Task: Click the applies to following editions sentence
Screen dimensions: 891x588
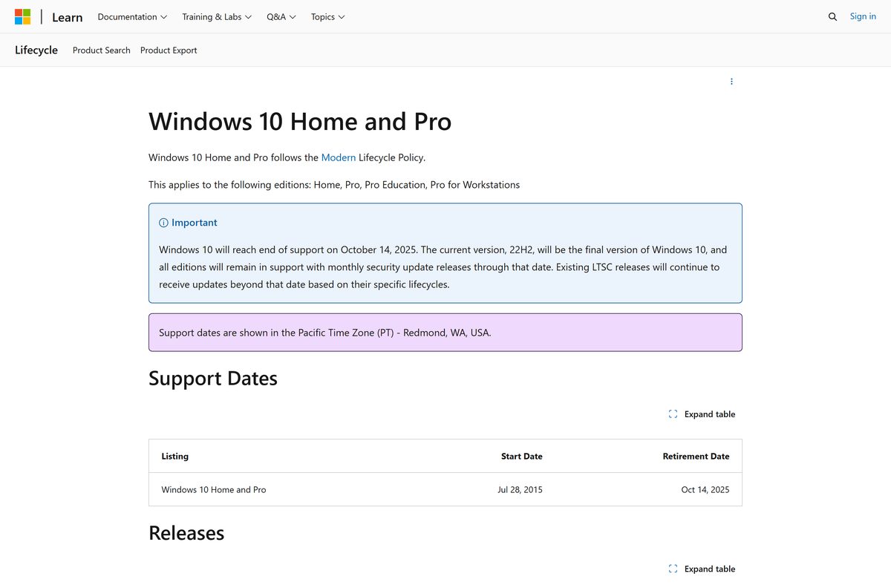Action: [334, 185]
